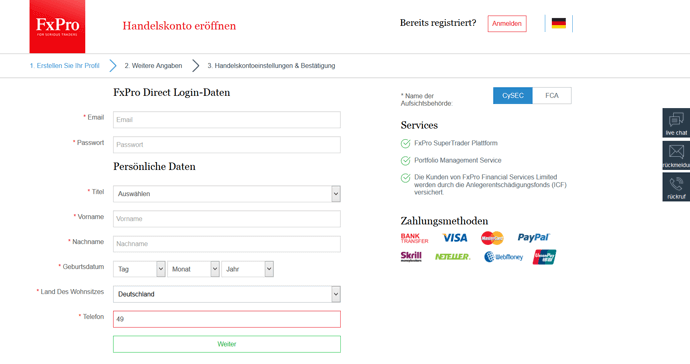Image resolution: width=690 pixels, height=364 pixels.
Task: Go to step 3 Handelskontoeinstellungen & Bestätigung
Action: coord(271,66)
